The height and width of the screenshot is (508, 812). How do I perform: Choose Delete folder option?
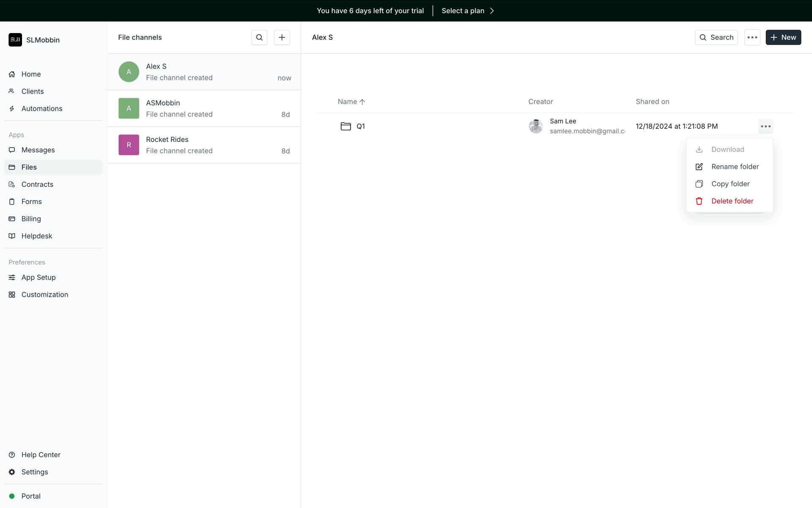pyautogui.click(x=730, y=201)
